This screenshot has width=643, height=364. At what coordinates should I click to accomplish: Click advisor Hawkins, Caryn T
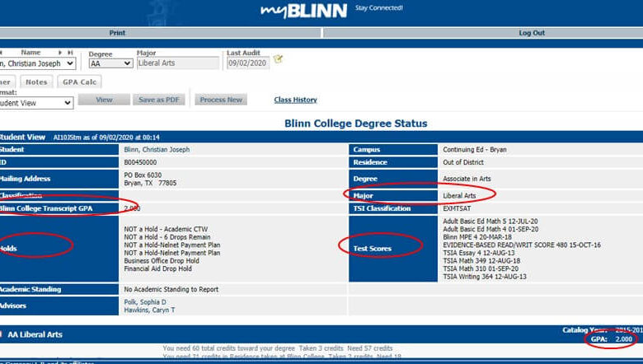(x=149, y=310)
